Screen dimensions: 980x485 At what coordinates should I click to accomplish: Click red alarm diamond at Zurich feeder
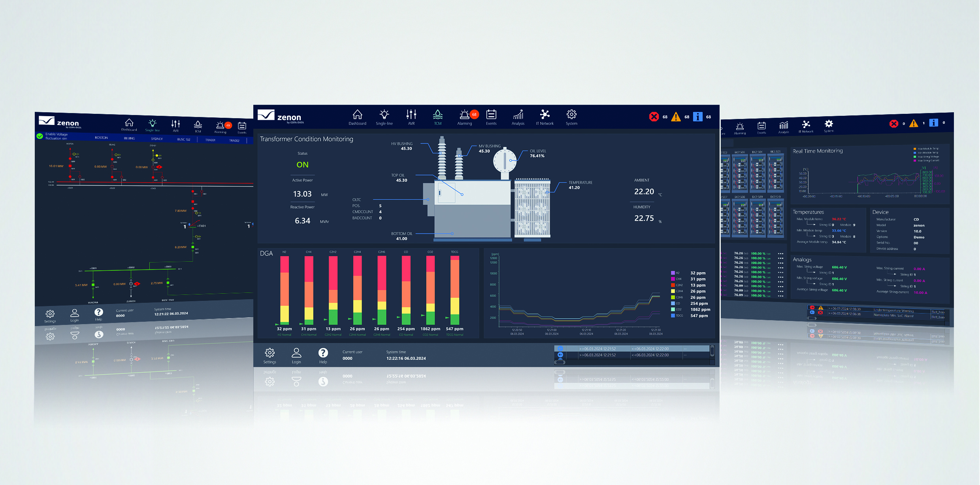137,283
